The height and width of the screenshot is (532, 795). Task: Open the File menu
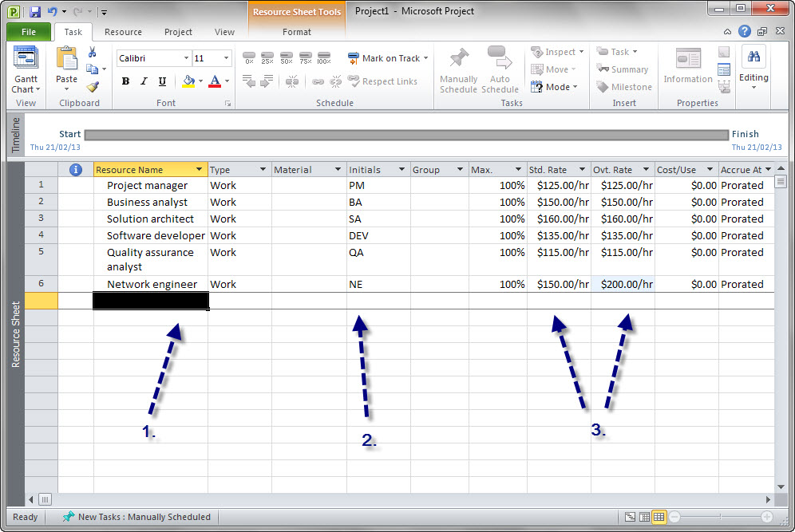(28, 32)
